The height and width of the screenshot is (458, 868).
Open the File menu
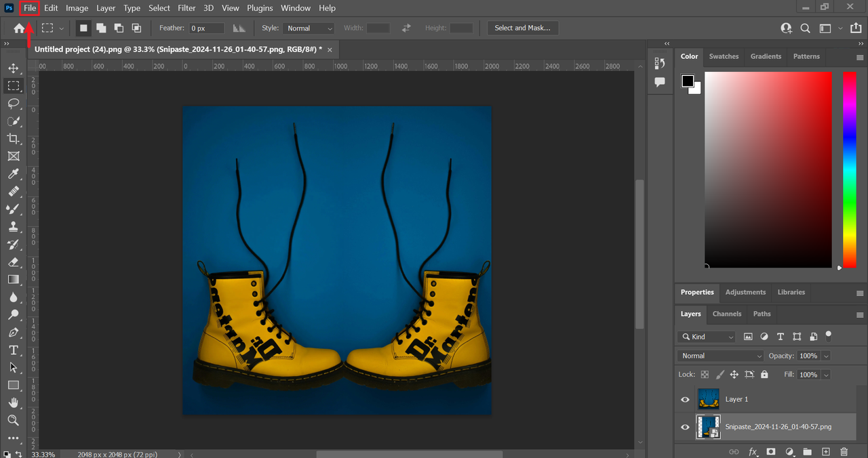pos(30,8)
